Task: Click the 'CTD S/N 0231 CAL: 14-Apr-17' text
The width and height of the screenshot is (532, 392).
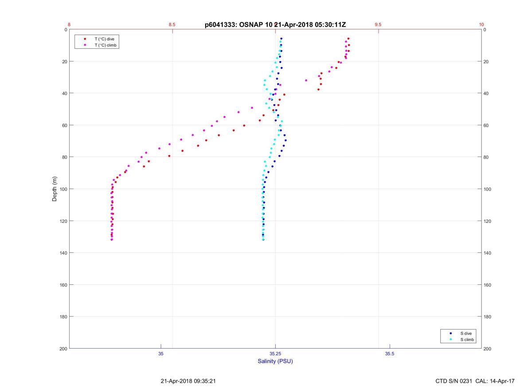Action: [x=475, y=381]
